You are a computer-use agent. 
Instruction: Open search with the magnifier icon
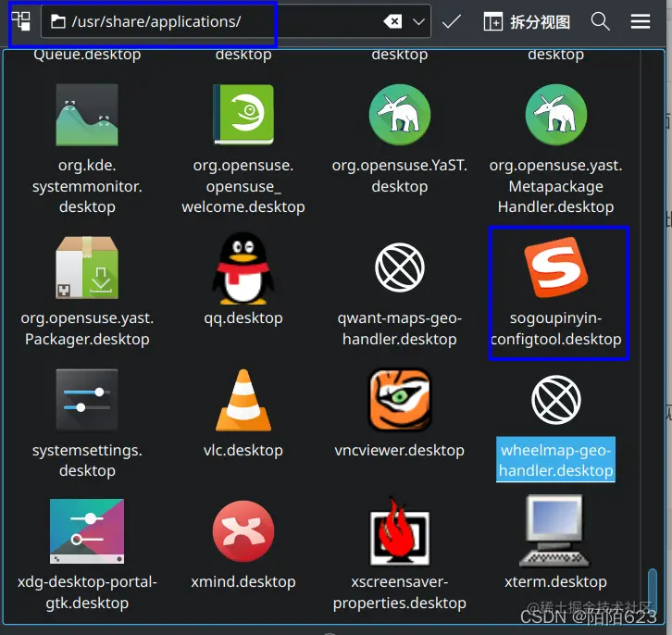tap(600, 21)
